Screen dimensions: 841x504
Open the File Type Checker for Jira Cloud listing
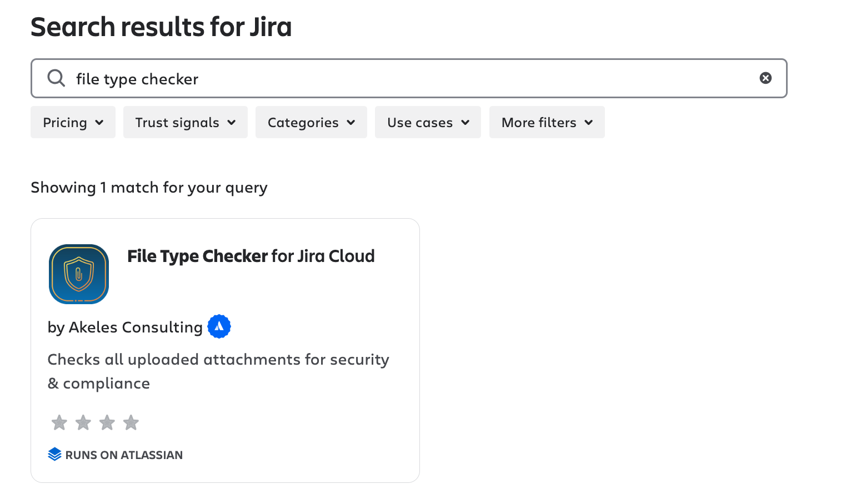pyautogui.click(x=251, y=256)
